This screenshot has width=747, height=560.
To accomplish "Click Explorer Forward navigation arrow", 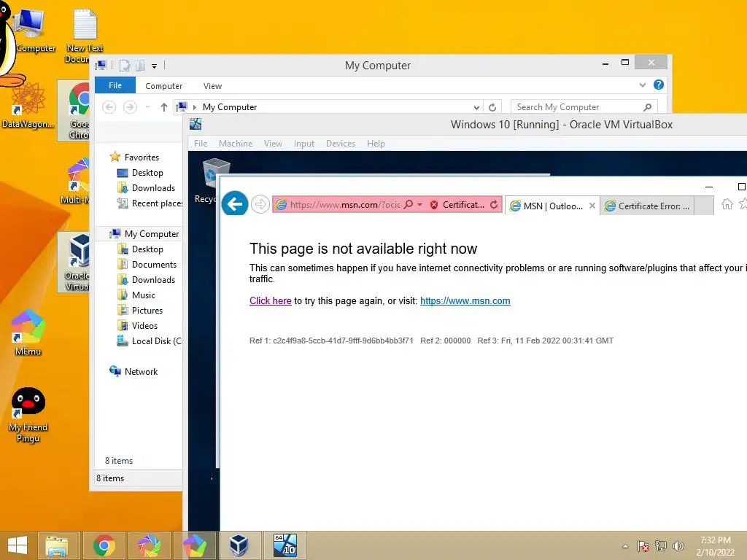I will click(x=130, y=107).
